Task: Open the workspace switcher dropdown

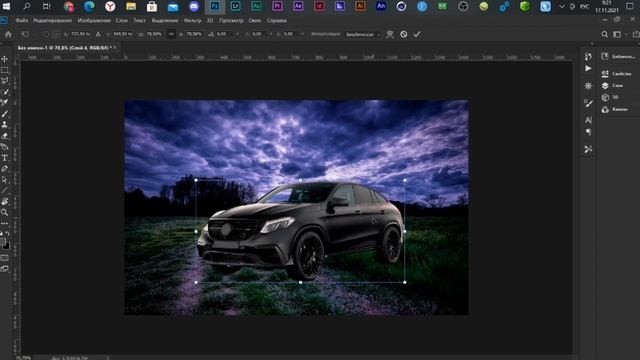Action: pos(619,35)
